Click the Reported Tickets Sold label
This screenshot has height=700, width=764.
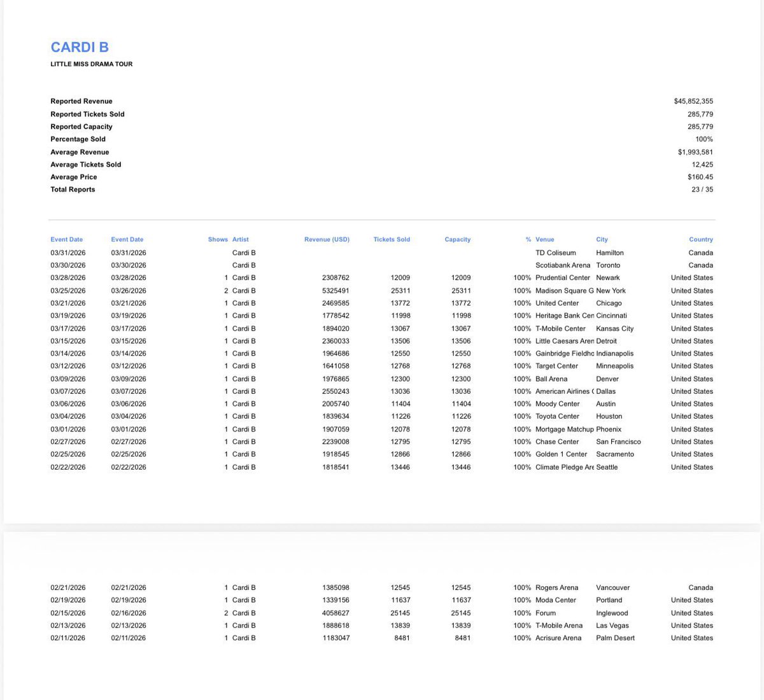[x=87, y=114]
